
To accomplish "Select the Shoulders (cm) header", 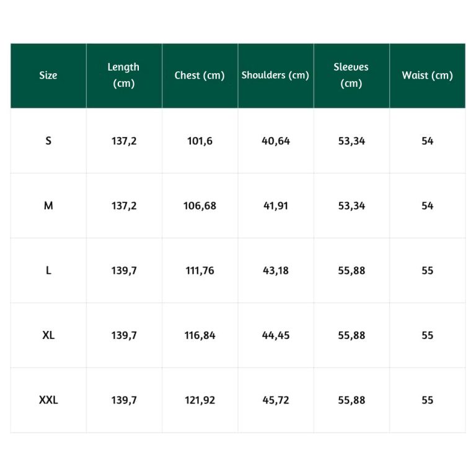I will pos(276,75).
